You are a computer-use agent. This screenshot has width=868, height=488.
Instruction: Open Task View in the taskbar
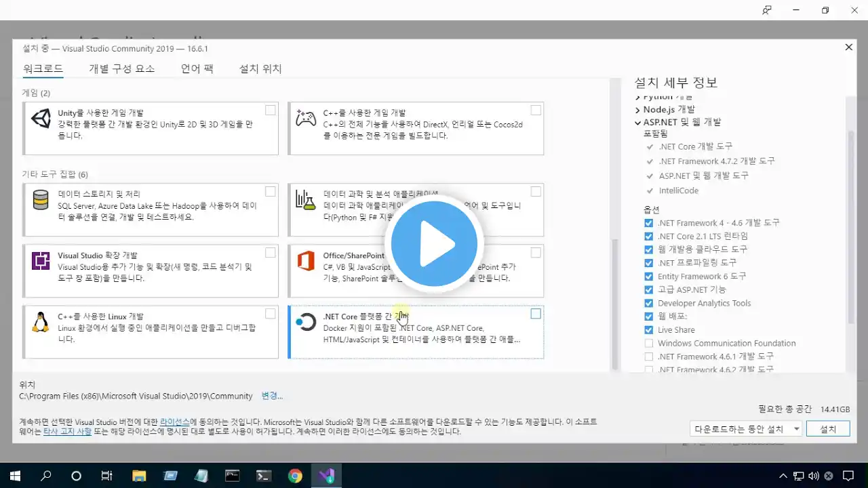coord(106,476)
